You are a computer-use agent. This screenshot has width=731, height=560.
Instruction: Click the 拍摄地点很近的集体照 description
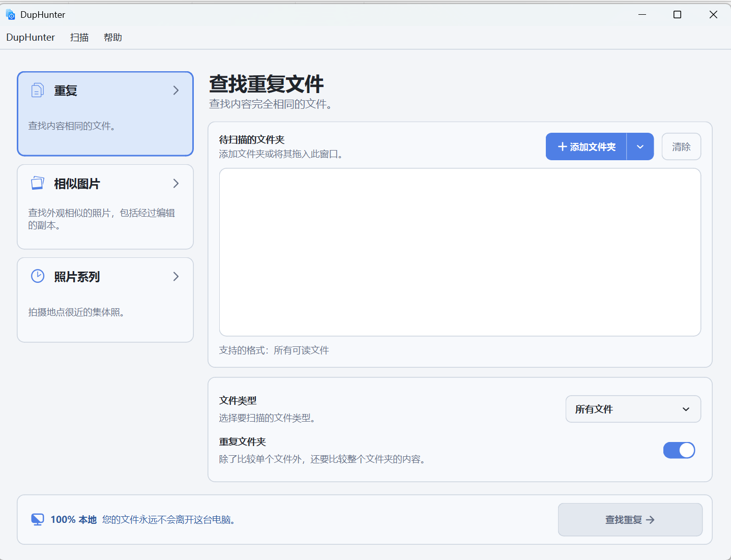click(76, 312)
